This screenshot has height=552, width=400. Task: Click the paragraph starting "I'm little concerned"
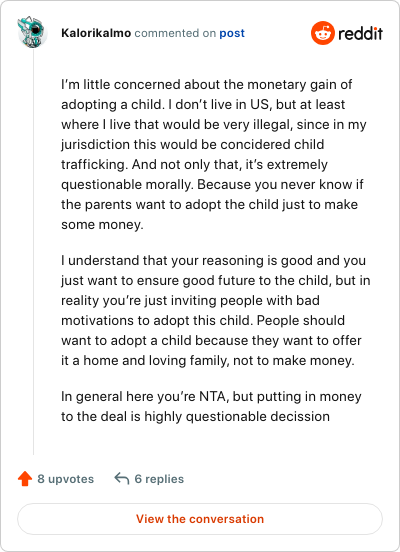point(214,154)
